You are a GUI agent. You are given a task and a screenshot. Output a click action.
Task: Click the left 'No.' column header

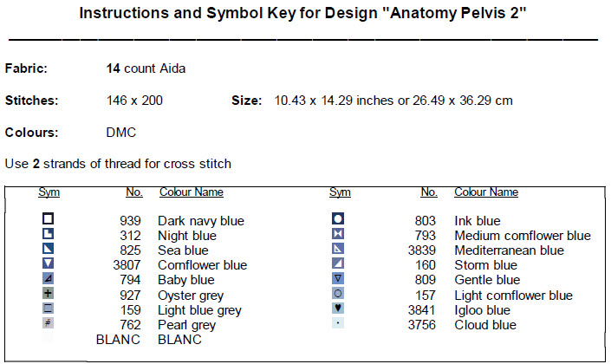pos(133,192)
